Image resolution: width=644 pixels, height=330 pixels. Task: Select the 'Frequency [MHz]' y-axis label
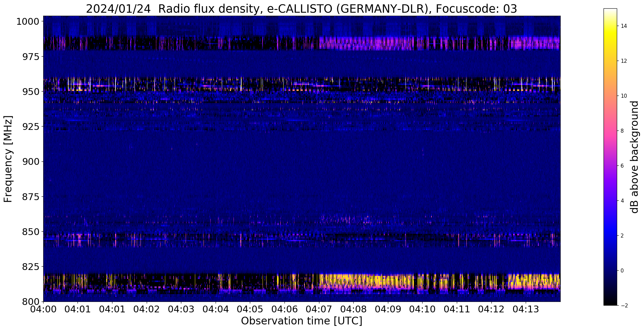(8, 159)
